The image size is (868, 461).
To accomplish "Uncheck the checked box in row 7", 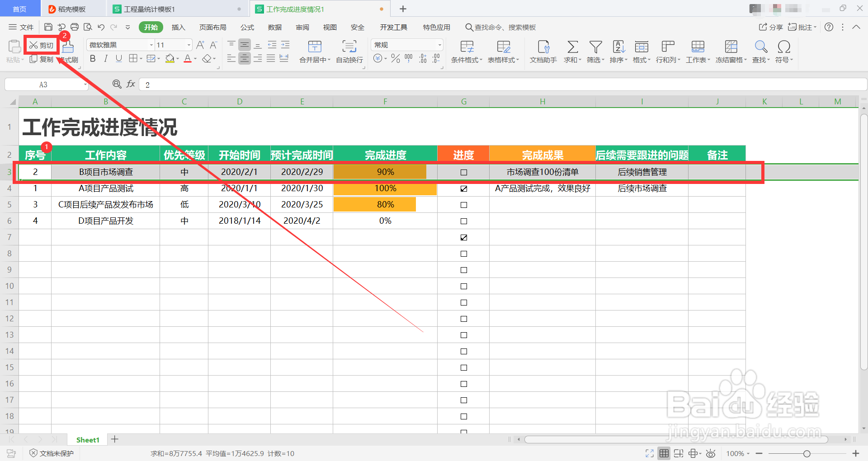I will click(463, 237).
